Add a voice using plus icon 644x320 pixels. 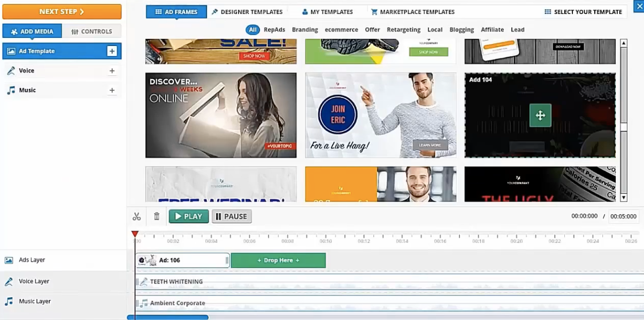[112, 71]
